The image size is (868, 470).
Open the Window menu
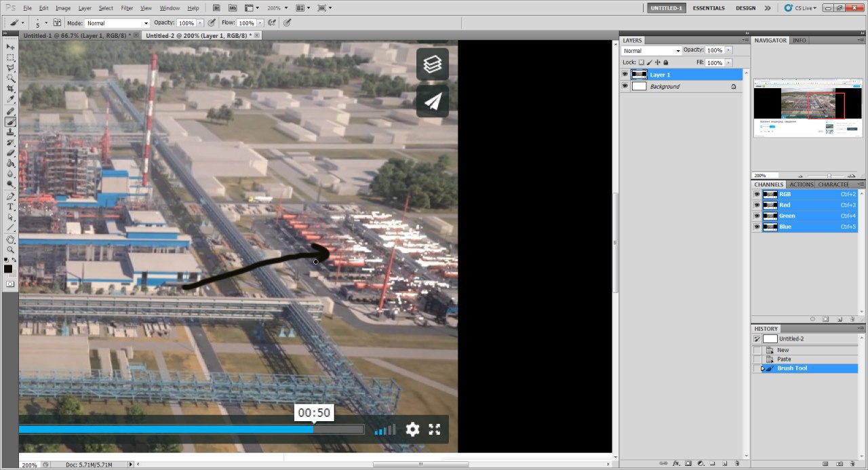click(x=170, y=8)
